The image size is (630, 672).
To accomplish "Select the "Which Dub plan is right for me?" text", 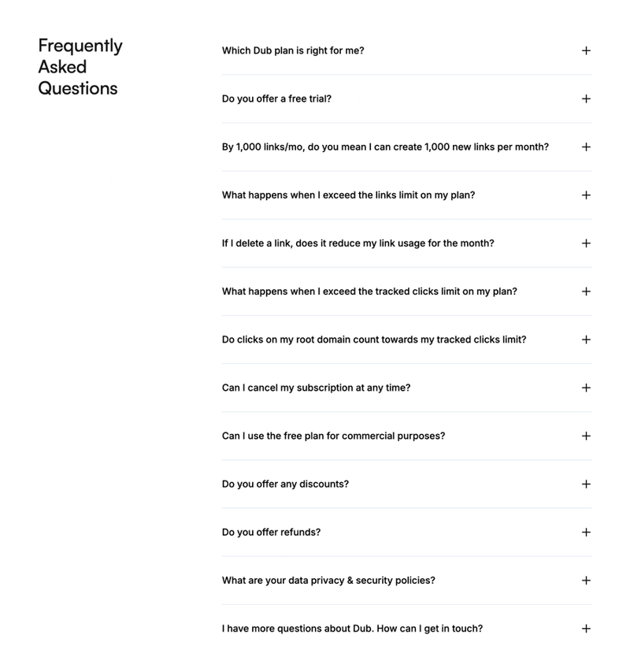I will click(294, 50).
